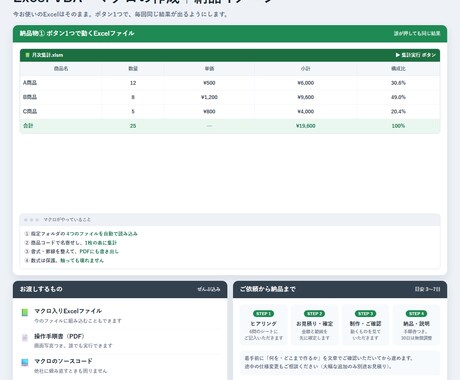460x380 pixels.
Task: Click the お渡しするもの section heading
Action: [x=41, y=289]
